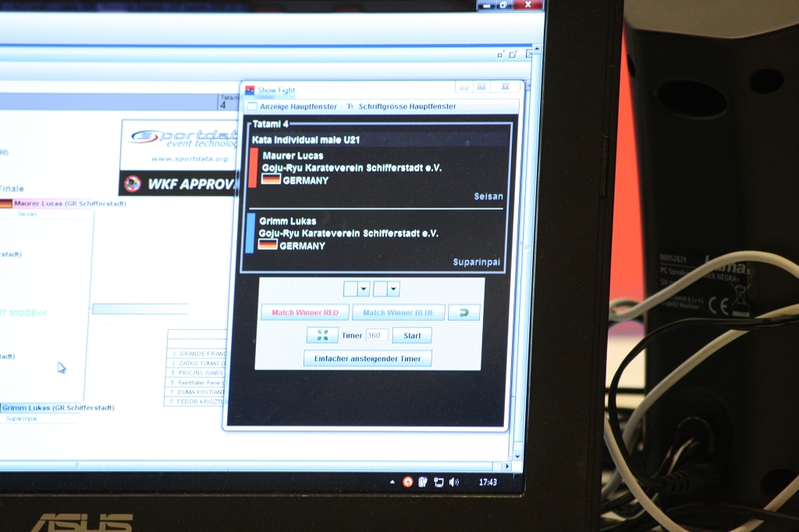Click ranking row 7. FEDOR KRISZTI

196,402
